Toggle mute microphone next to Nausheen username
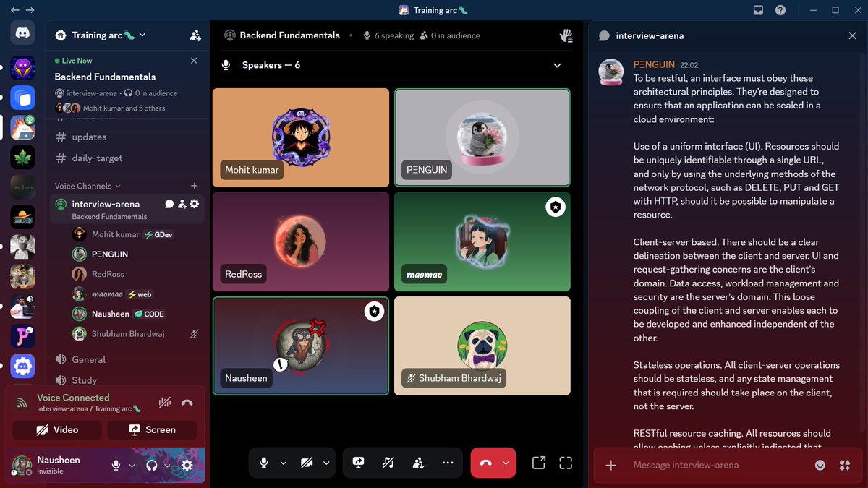The width and height of the screenshot is (868, 488). pos(116,465)
